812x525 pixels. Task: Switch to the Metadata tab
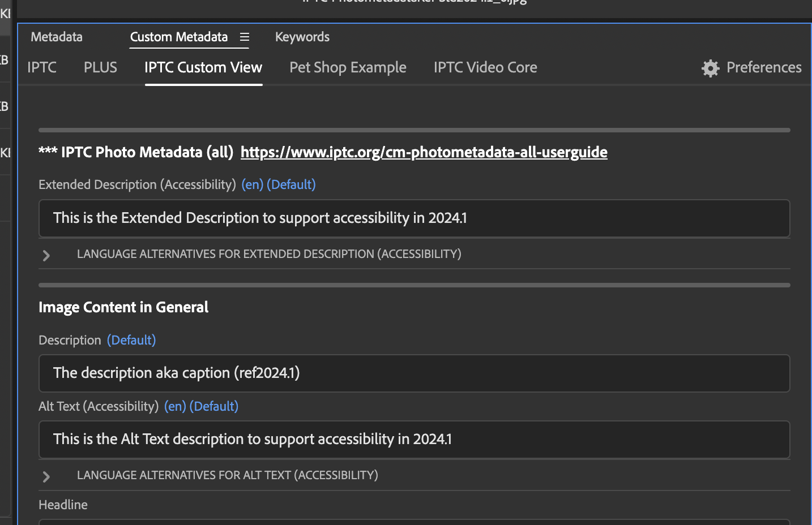click(x=56, y=37)
